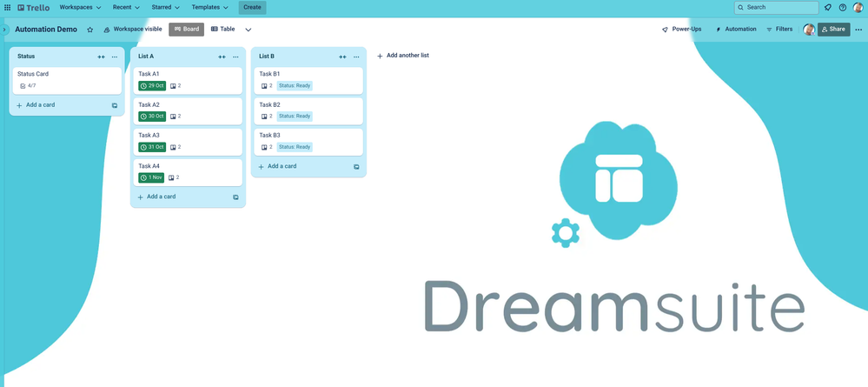Create card from template in List B
Viewport: 868px width, 387px height.
point(356,166)
